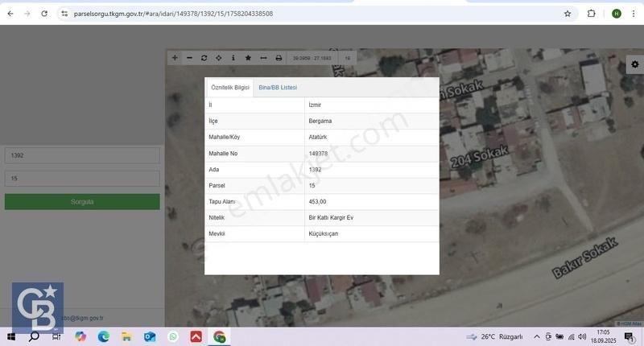Viewport: 644px width, 346px height.
Task: Show hidden tray icons chevron
Action: pyautogui.click(x=536, y=336)
